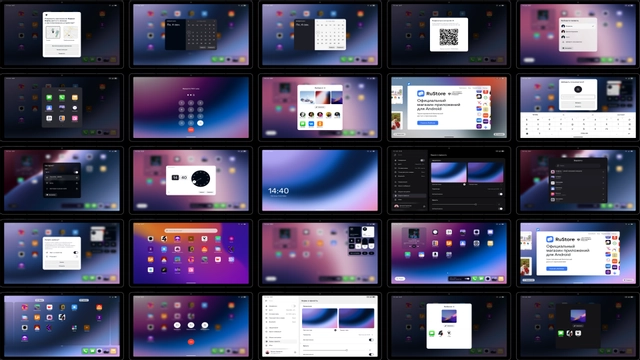The height and width of the screenshot is (360, 640).
Task: Tap green phone icon in edit-mode home dock
Action: (x=85, y=351)
